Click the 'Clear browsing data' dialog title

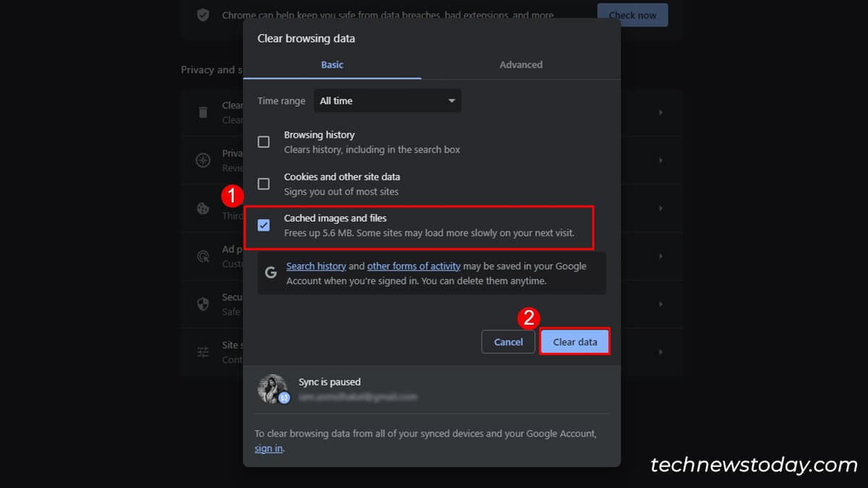pos(306,38)
